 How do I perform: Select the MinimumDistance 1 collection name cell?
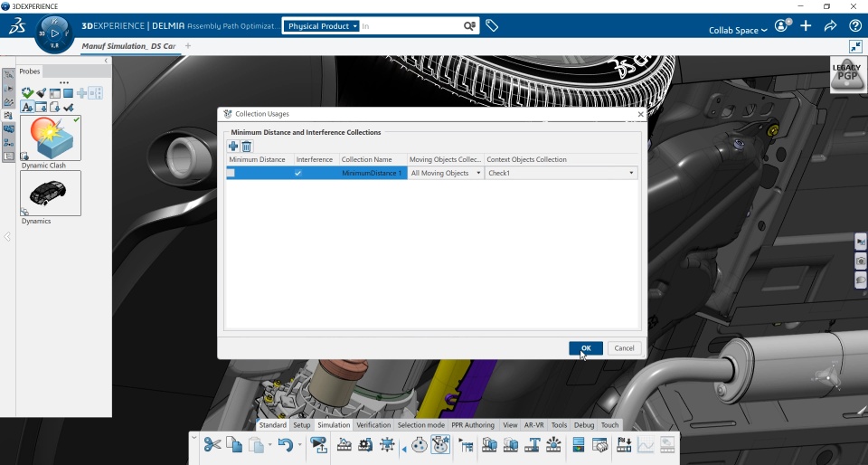[x=372, y=174]
